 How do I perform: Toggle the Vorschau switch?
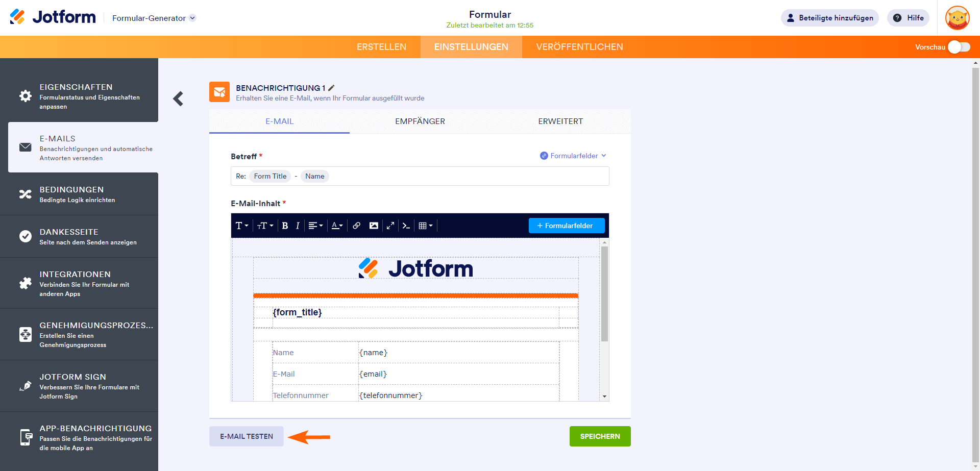click(x=959, y=46)
